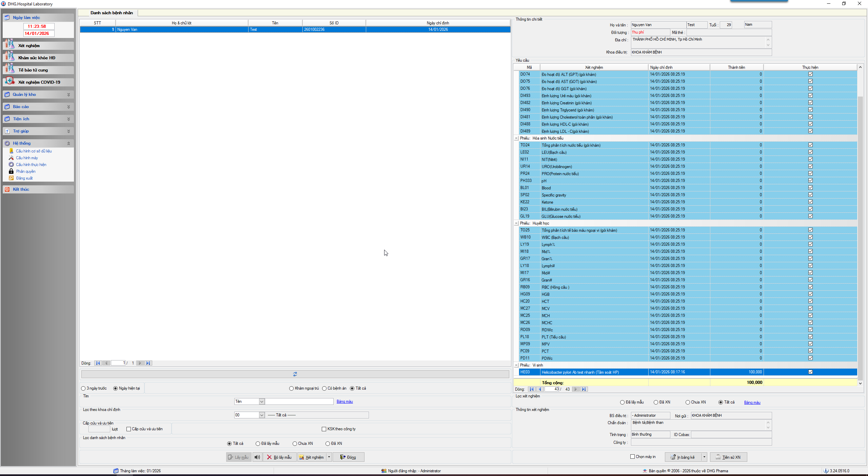868x476 pixels.
Task: Switch to Danh sách bệnh nhân tab
Action: pyautogui.click(x=112, y=13)
